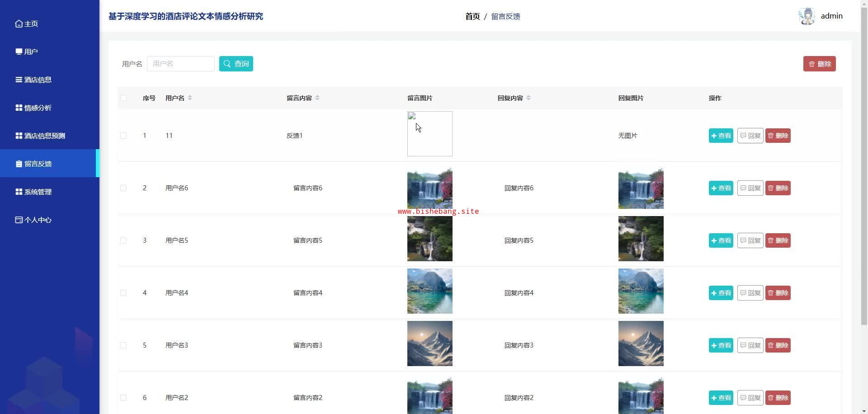Click the home icon beside 主页
Screen dimensions: 868x414
point(19,24)
